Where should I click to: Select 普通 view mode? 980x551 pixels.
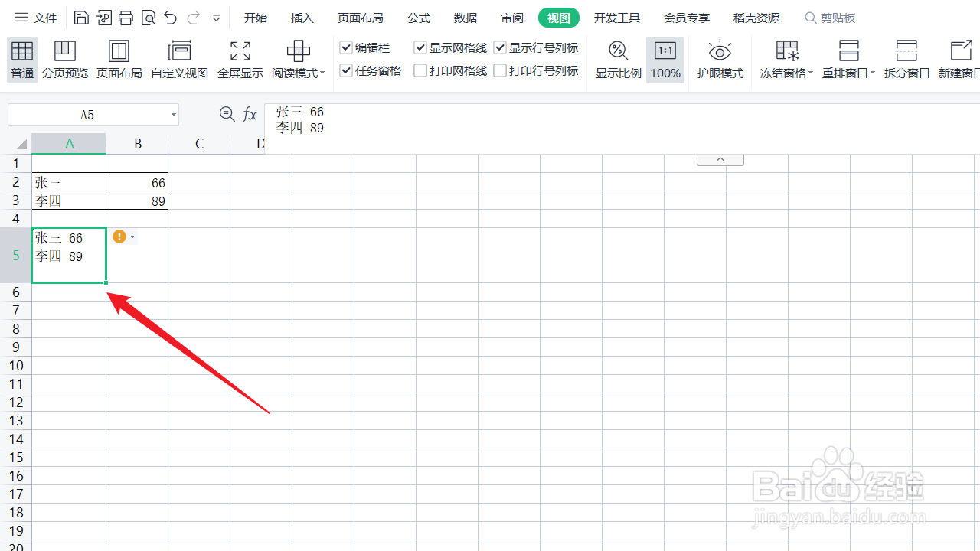(22, 60)
